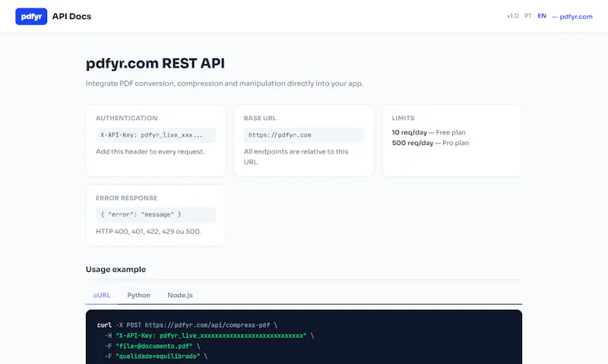Click the v1.0 version label
608x364 pixels.
point(512,16)
